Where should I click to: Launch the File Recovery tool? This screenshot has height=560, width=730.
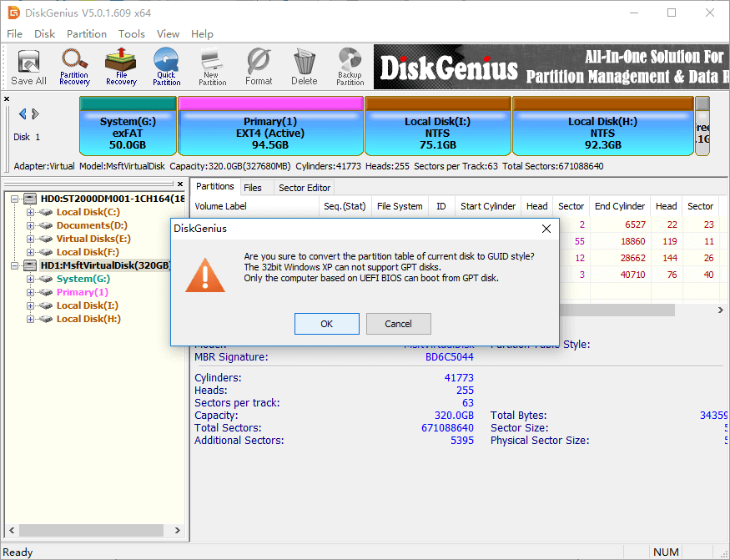point(121,67)
